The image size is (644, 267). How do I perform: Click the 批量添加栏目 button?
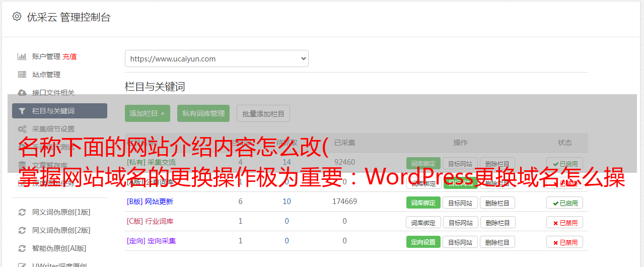pyautogui.click(x=263, y=113)
